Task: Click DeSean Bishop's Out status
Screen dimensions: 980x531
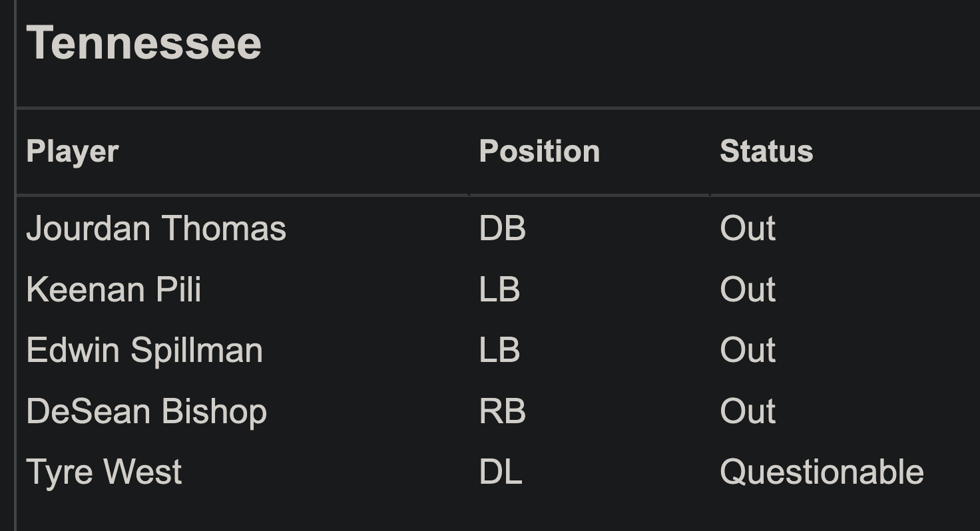Action: coord(748,411)
